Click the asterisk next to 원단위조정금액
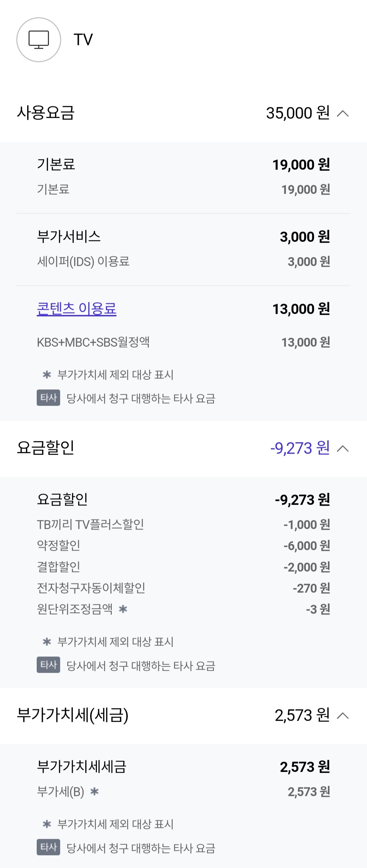This screenshot has width=367, height=868. pos(123,609)
